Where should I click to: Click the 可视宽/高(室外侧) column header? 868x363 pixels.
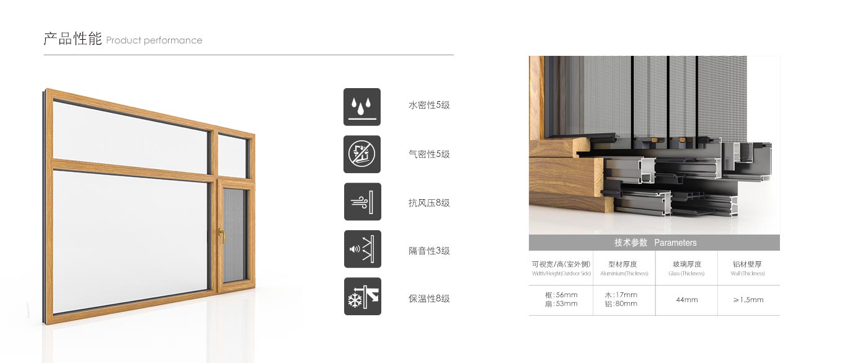[x=561, y=268]
